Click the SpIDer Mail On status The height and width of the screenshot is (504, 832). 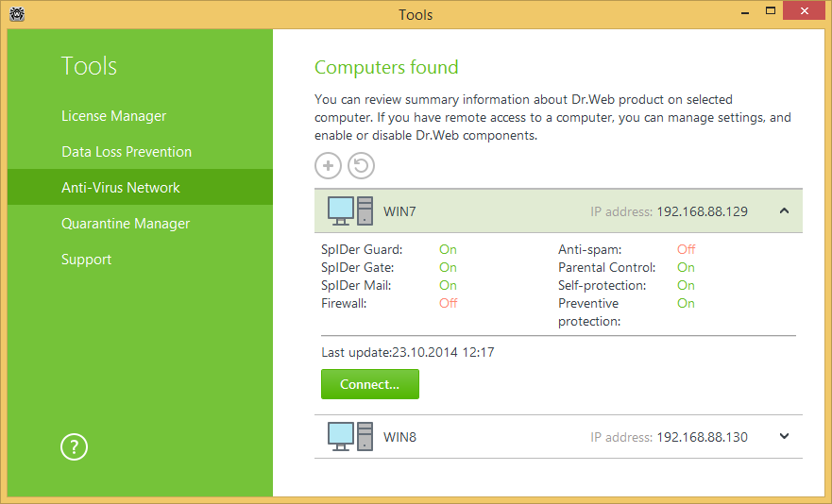448,285
